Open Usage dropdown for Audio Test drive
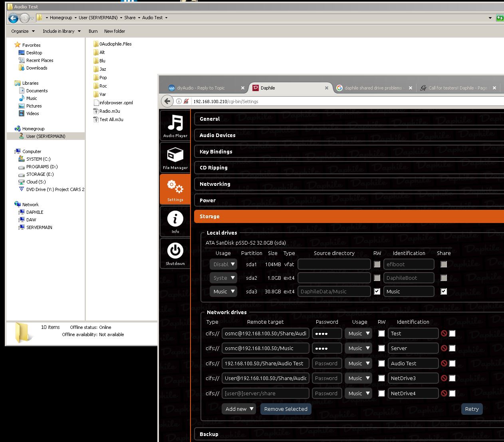This screenshot has width=504, height=442. tap(358, 363)
